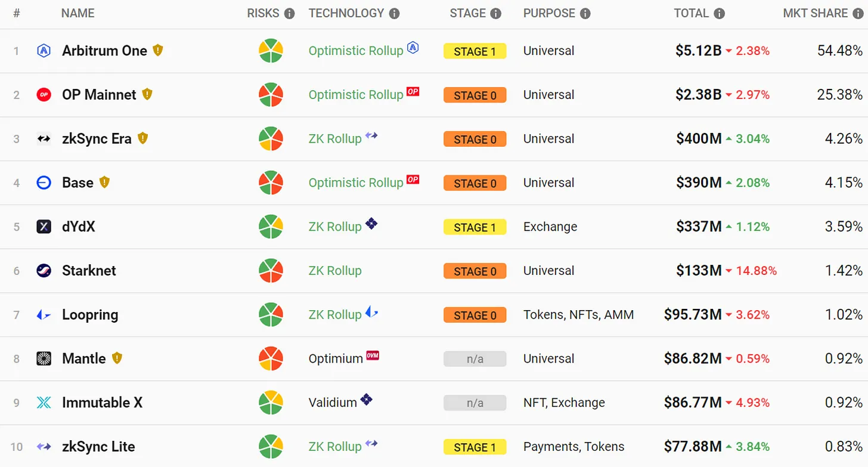Open the zkSync Era project link
Image resolution: width=868 pixels, height=467 pixels.
tap(97, 139)
